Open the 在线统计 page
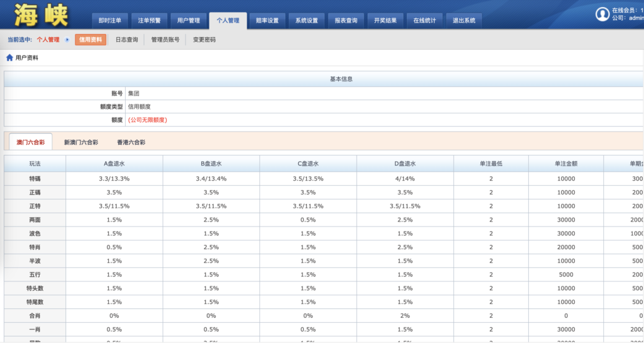Screen dimensions: 644x343 425,20
